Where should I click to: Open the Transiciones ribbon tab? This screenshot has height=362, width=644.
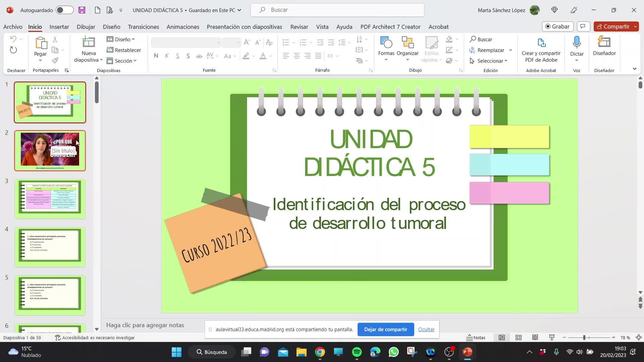point(143,27)
